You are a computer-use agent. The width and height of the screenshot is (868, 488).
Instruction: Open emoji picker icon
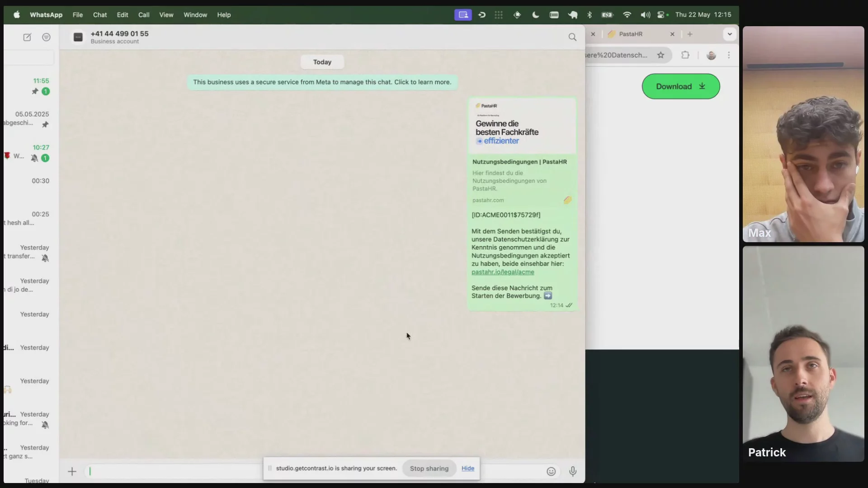click(x=551, y=471)
